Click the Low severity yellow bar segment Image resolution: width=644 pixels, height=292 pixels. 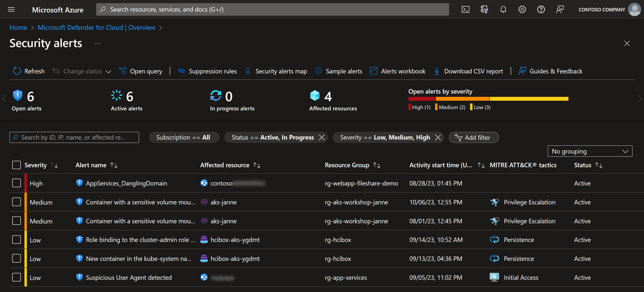pos(529,99)
